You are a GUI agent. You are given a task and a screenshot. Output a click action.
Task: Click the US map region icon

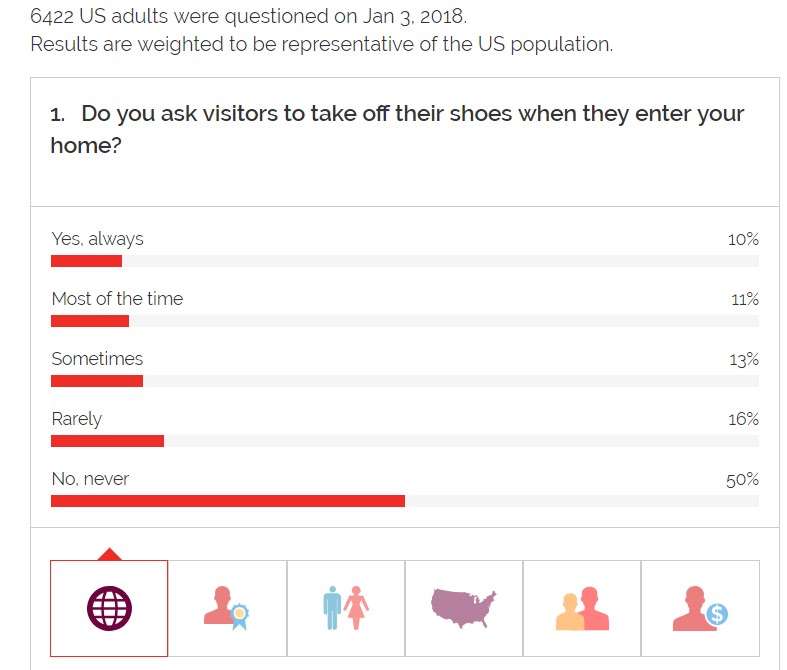point(463,607)
